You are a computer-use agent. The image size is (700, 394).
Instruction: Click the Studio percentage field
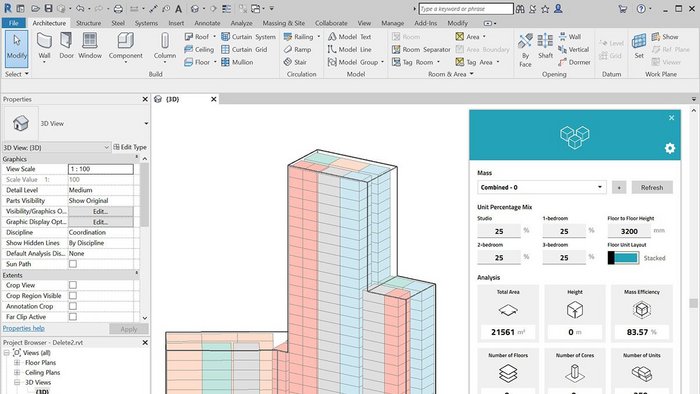click(499, 231)
